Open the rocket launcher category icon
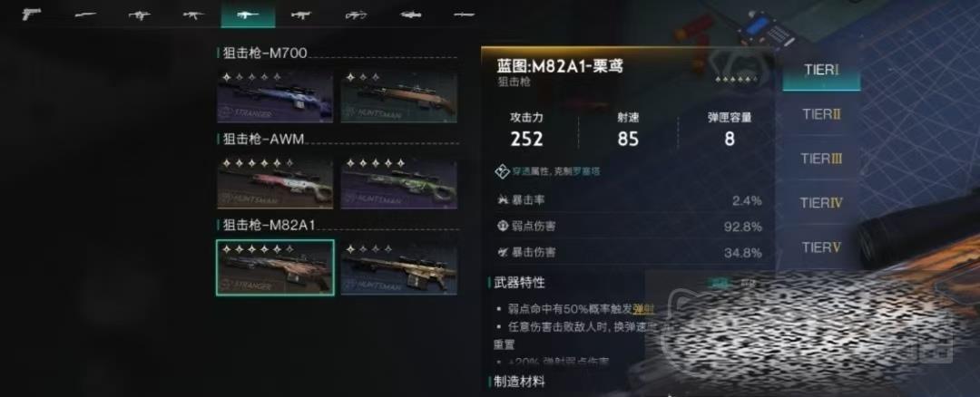The width and height of the screenshot is (980, 397). (411, 15)
